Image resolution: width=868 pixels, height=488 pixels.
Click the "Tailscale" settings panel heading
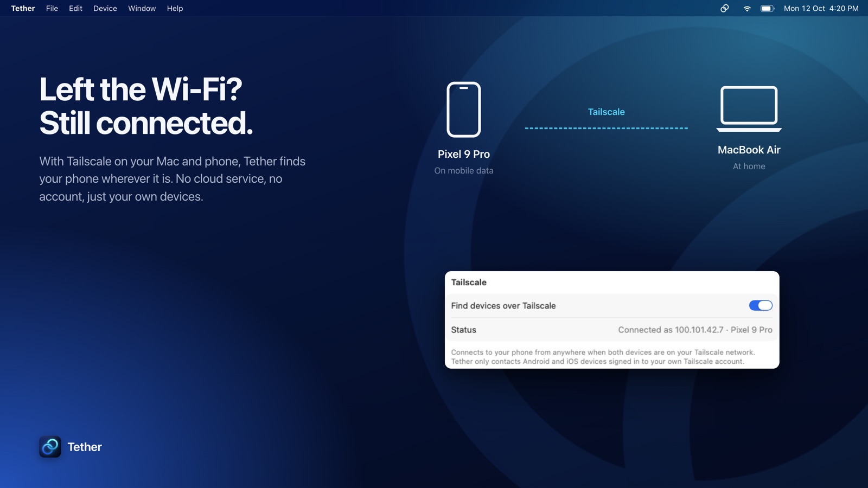(469, 282)
